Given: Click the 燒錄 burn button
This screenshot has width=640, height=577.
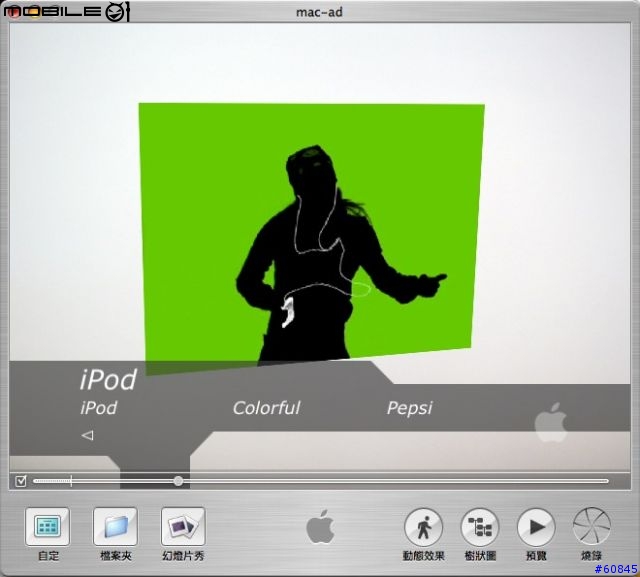Looking at the screenshot, I should 592,527.
